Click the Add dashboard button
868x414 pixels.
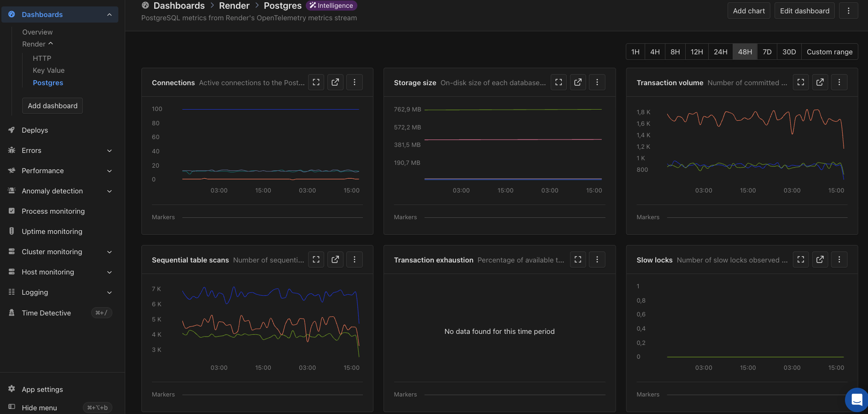[x=52, y=106]
